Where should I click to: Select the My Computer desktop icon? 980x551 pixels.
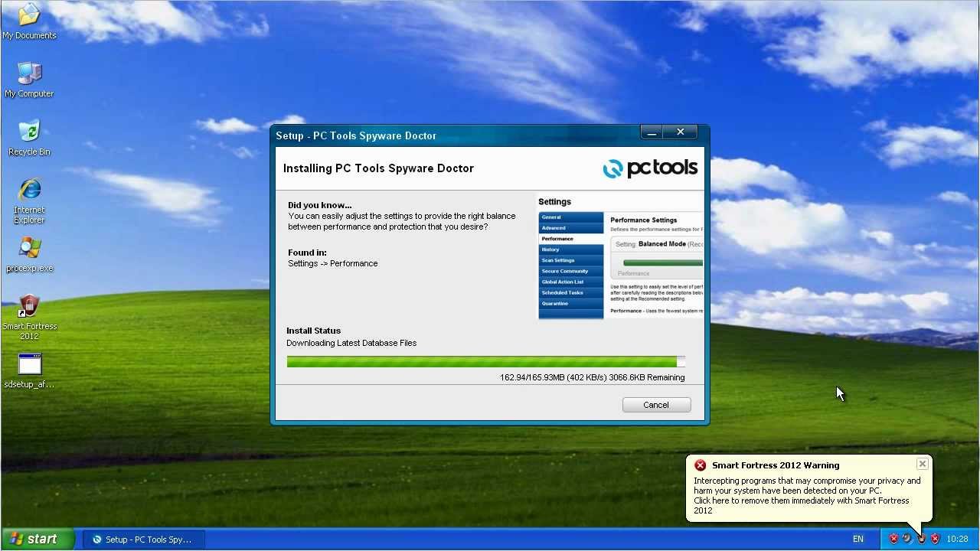point(29,80)
